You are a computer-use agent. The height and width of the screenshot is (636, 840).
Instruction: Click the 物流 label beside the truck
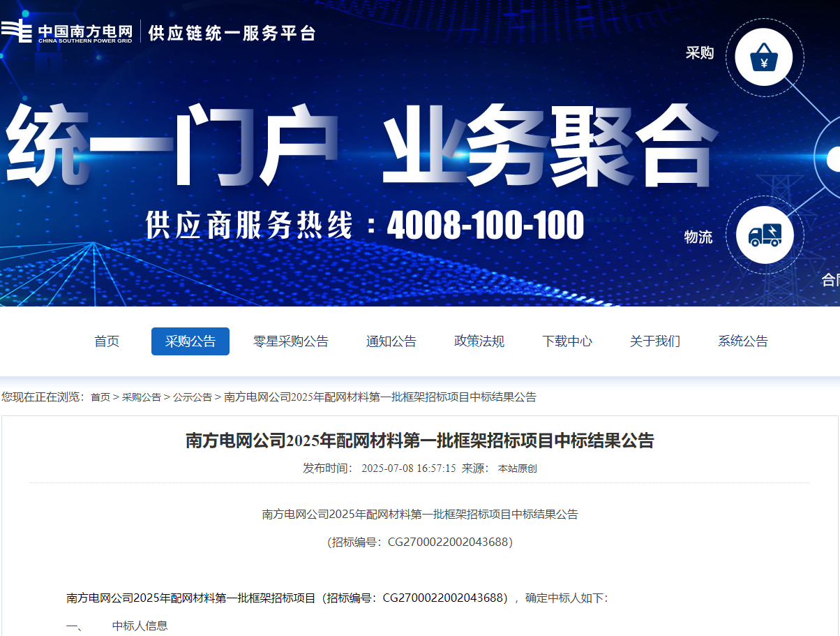(x=698, y=237)
